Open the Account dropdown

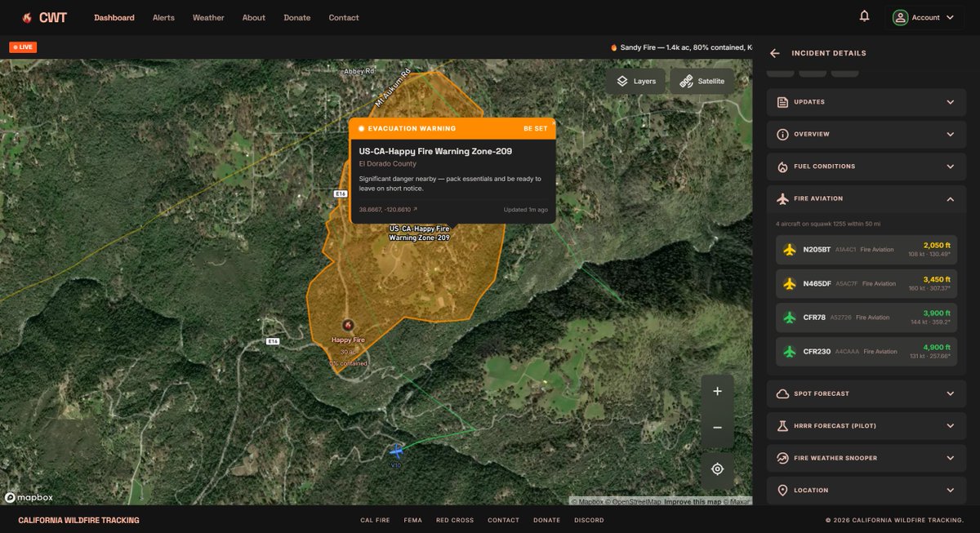(924, 17)
